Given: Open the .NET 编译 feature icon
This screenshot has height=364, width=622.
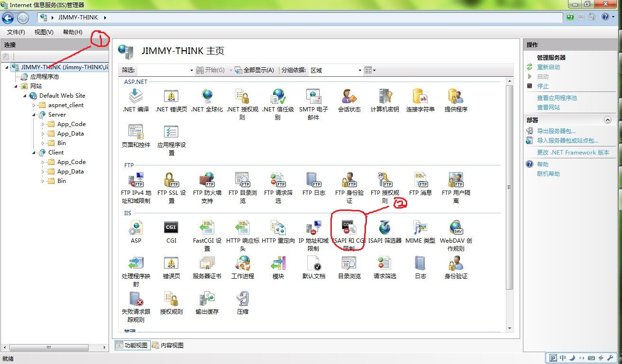Looking at the screenshot, I should 136,97.
